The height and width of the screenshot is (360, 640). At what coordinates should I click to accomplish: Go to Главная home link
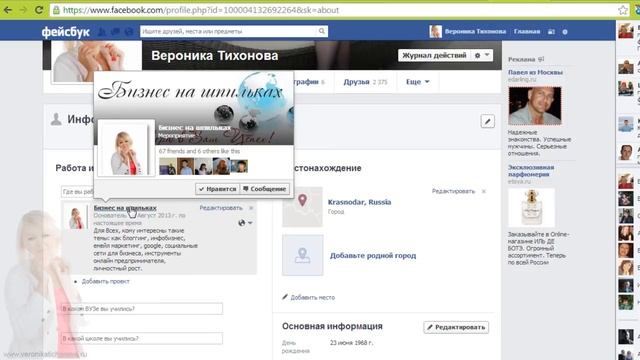[x=527, y=31]
